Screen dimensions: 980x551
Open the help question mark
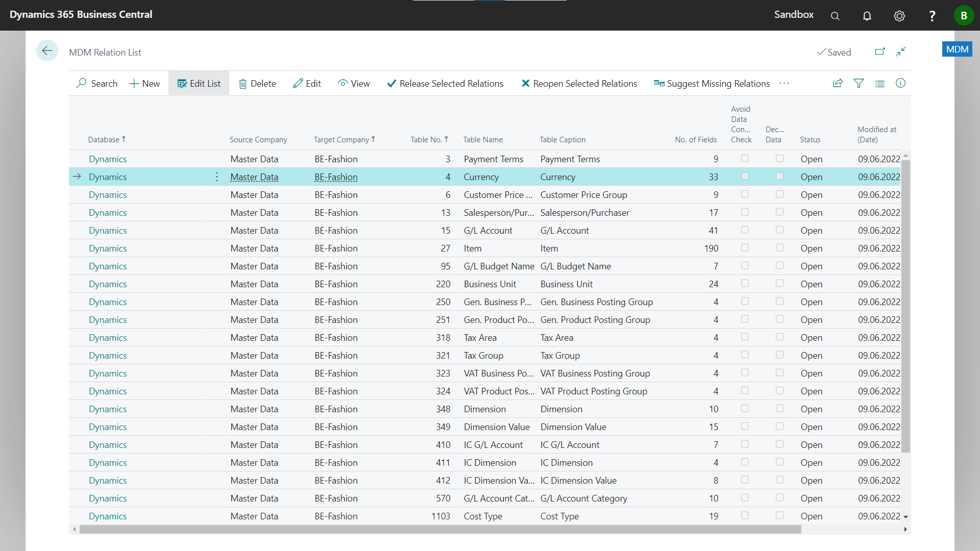click(932, 16)
